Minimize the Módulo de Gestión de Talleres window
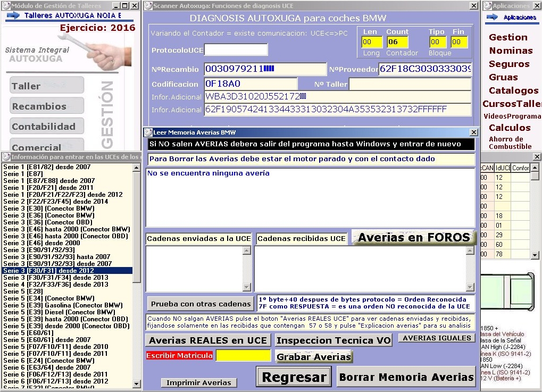542x392 pixels. coord(116,5)
